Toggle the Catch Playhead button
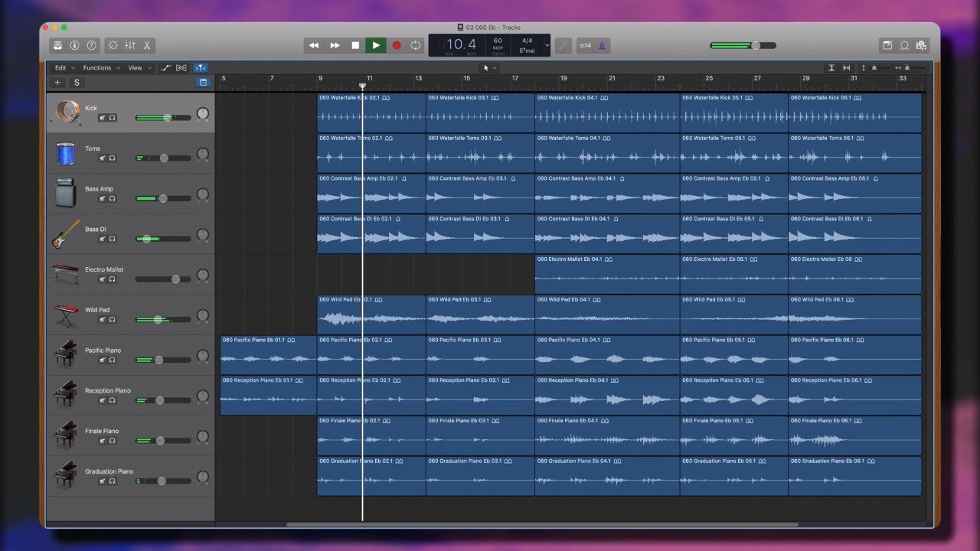Viewport: 980px width, 551px height. pyautogui.click(x=200, y=67)
